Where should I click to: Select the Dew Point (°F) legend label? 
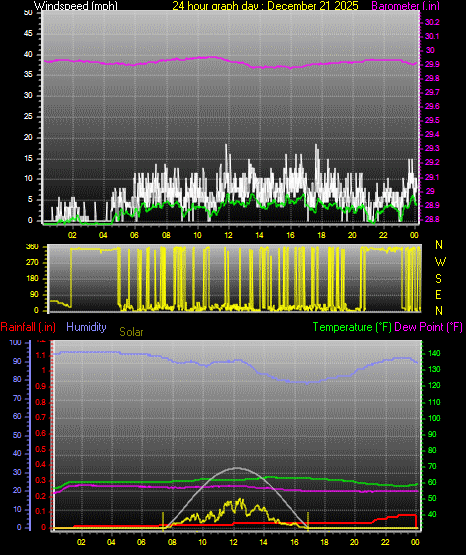click(428, 327)
